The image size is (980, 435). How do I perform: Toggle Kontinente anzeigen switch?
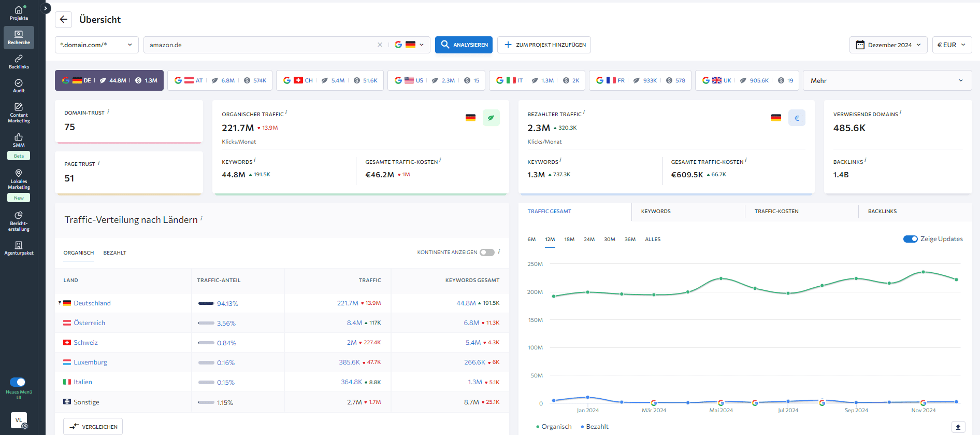pyautogui.click(x=487, y=252)
